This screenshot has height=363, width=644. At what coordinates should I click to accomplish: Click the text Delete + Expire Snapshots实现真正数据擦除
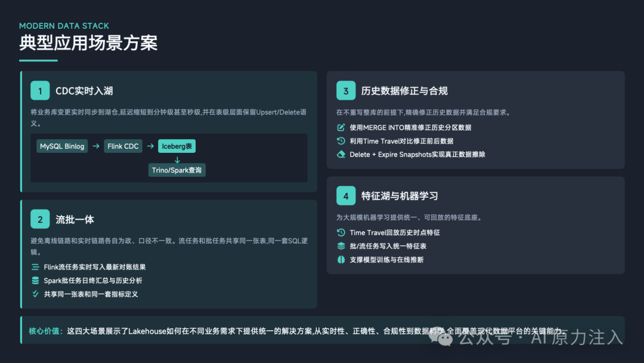(417, 155)
